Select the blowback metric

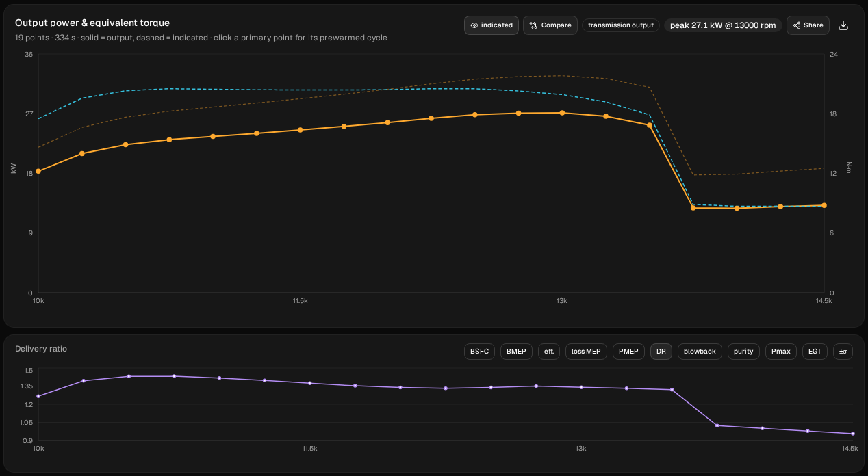coord(700,352)
